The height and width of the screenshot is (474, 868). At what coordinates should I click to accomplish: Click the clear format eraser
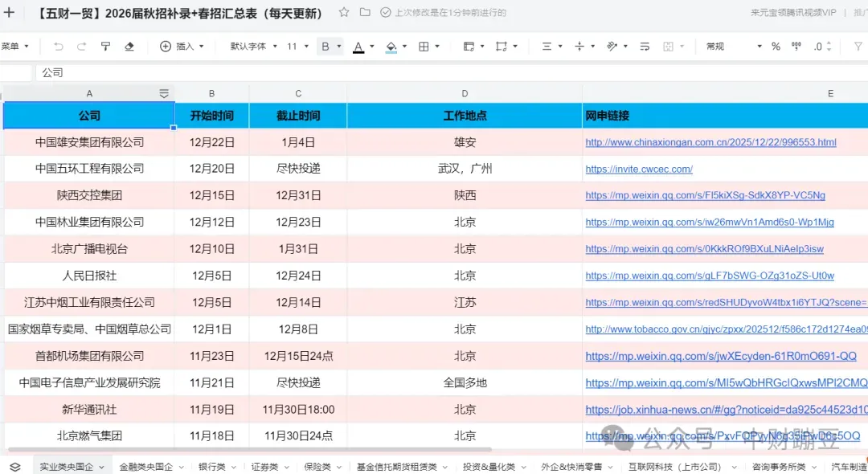(129, 47)
